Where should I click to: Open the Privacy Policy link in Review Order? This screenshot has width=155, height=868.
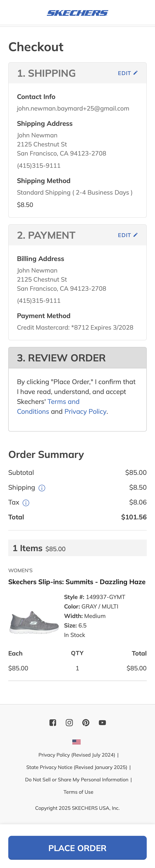(x=85, y=411)
